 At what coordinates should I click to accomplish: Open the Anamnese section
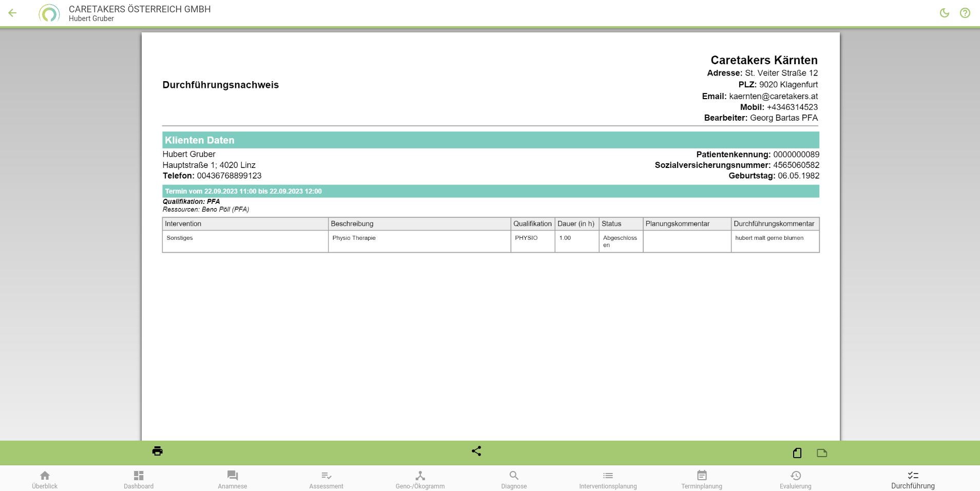pos(233,479)
